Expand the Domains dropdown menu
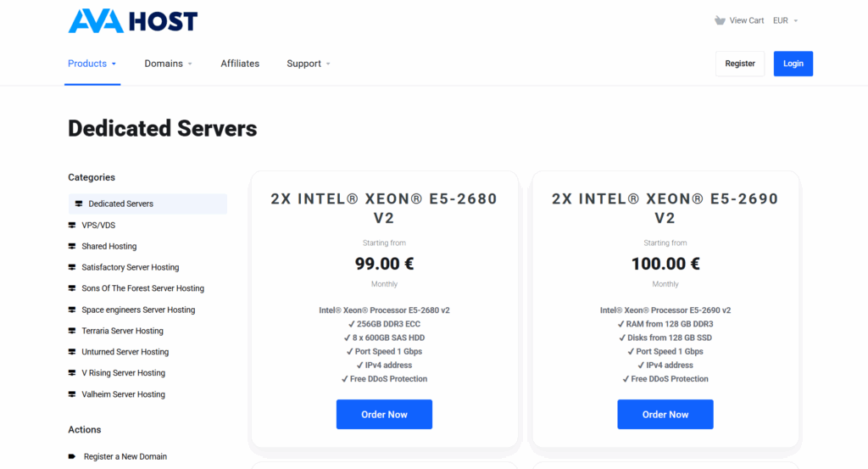This screenshot has height=469, width=868. point(169,64)
